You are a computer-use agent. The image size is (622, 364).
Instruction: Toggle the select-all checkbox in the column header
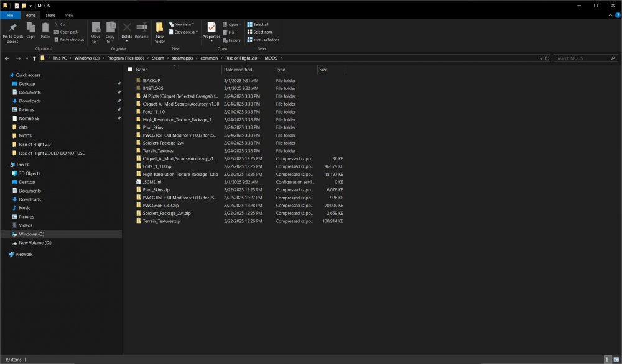pyautogui.click(x=130, y=70)
